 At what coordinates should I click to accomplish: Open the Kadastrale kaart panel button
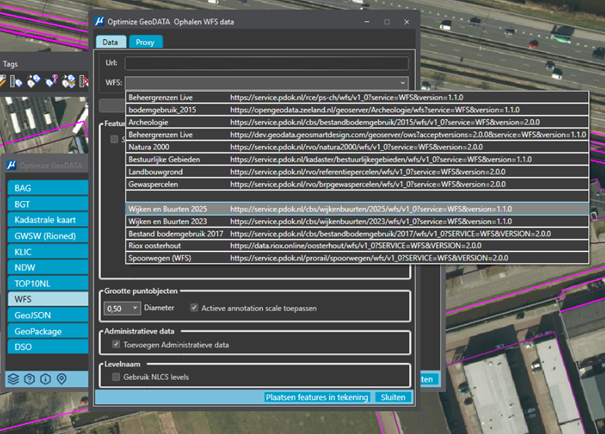[48, 220]
